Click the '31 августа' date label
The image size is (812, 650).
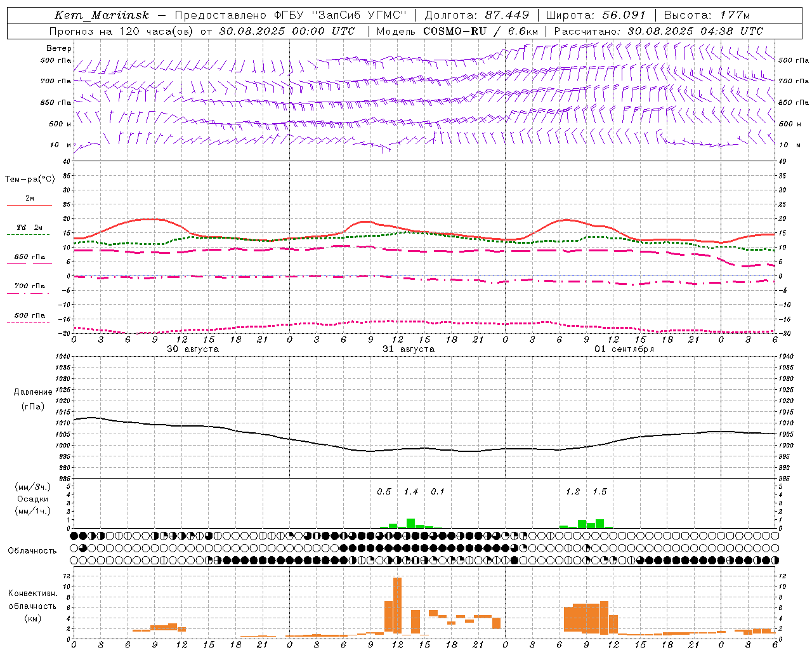coord(409,349)
